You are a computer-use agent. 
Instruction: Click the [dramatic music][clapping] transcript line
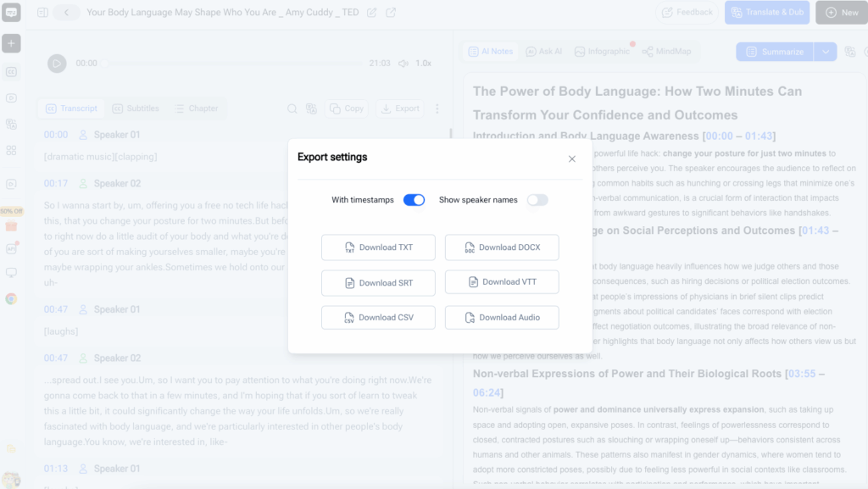point(100,157)
